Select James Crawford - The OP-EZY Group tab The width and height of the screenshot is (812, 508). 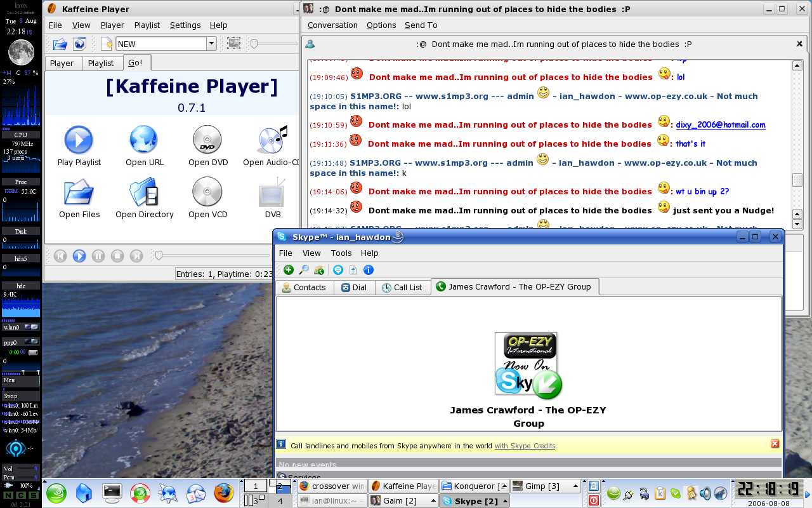[x=514, y=286]
